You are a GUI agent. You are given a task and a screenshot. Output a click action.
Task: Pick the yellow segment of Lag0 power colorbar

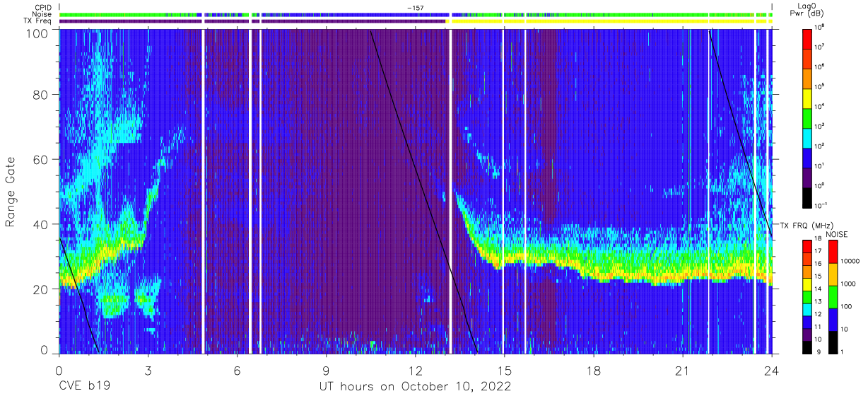pyautogui.click(x=807, y=98)
